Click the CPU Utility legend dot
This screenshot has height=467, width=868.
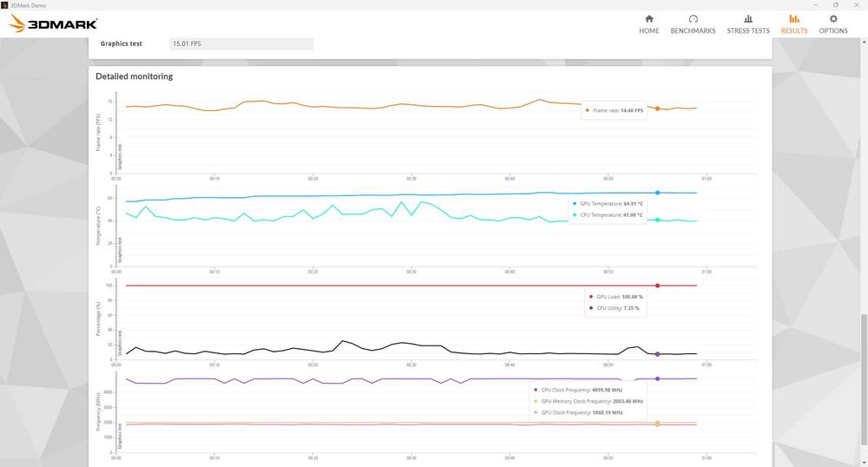591,307
